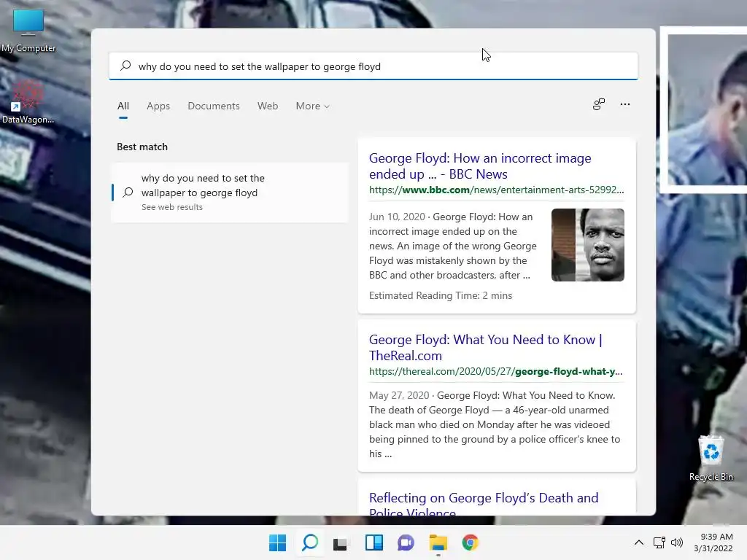Click May 27, 2020 article snippet
Image resolution: width=747 pixels, height=560 pixels.
[495, 424]
